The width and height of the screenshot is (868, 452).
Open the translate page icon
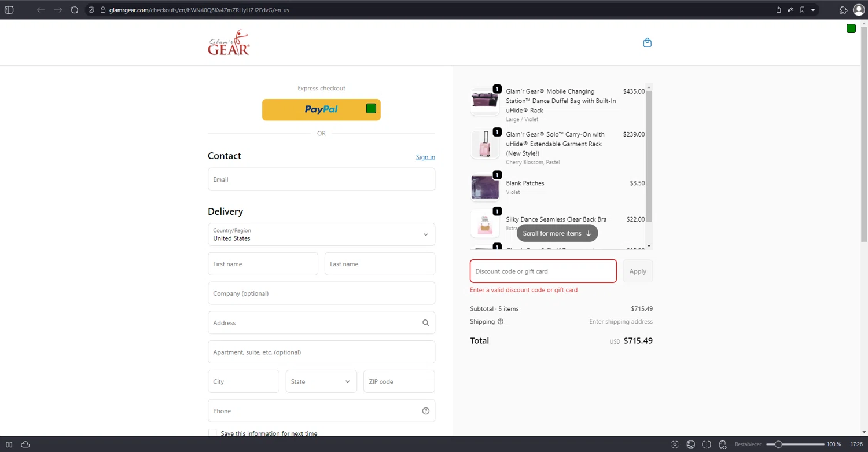(x=790, y=10)
